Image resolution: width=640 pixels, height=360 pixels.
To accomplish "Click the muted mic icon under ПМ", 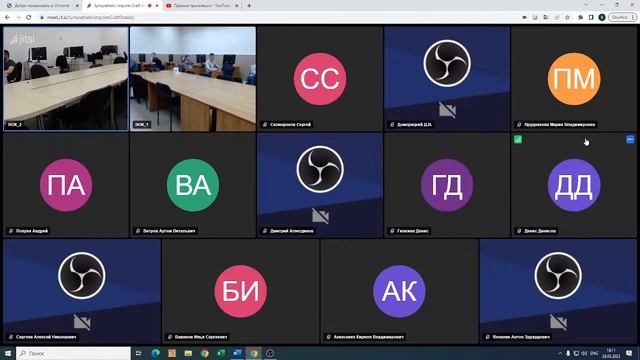I will (519, 124).
